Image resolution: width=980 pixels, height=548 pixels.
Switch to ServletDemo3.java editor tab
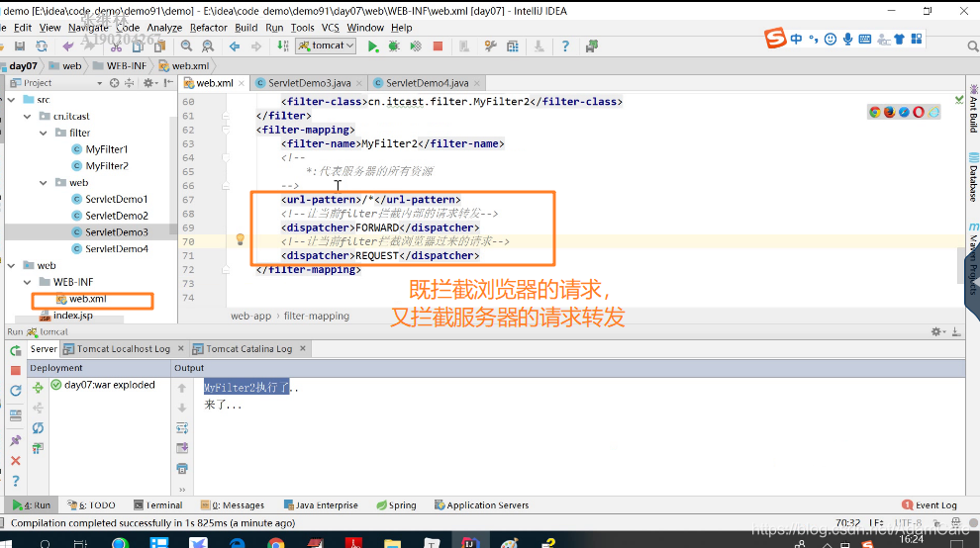[x=309, y=83]
